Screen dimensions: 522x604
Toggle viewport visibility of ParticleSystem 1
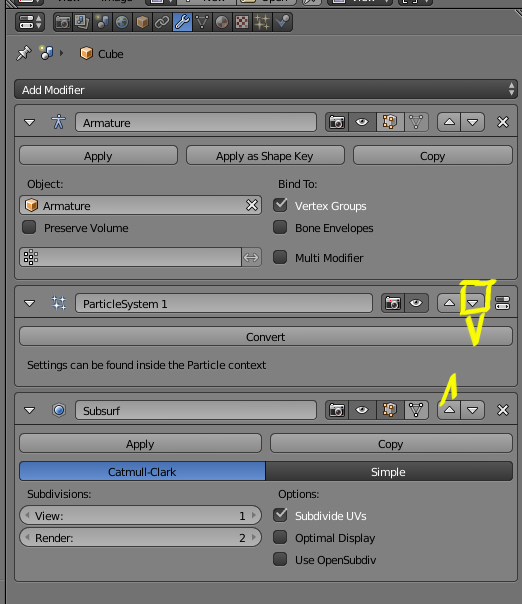(x=416, y=303)
